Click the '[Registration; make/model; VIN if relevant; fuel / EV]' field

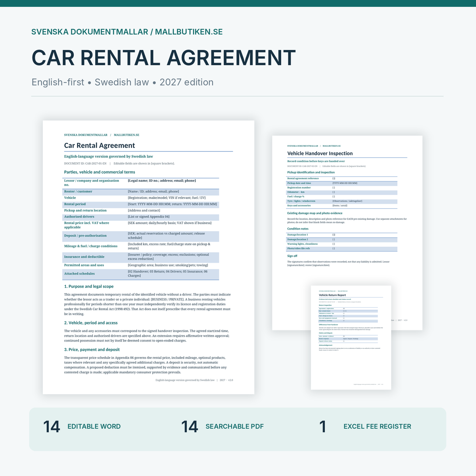click(x=167, y=198)
